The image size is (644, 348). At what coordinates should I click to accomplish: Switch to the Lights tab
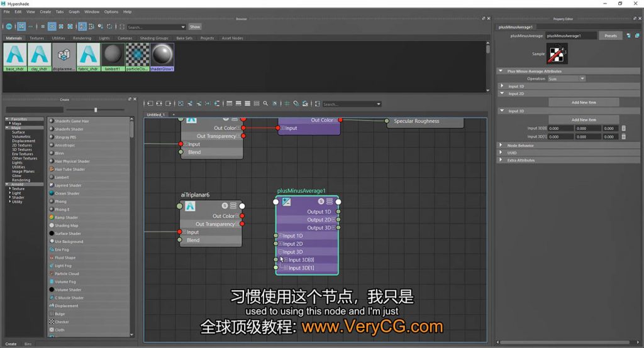[x=104, y=38]
